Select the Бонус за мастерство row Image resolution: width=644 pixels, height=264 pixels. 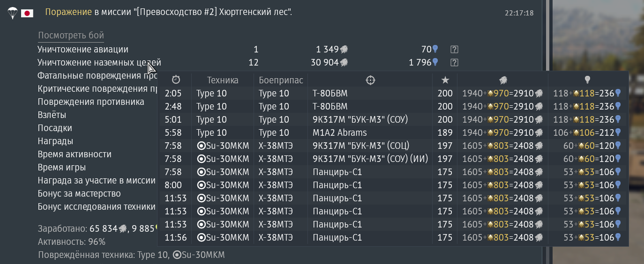point(79,193)
